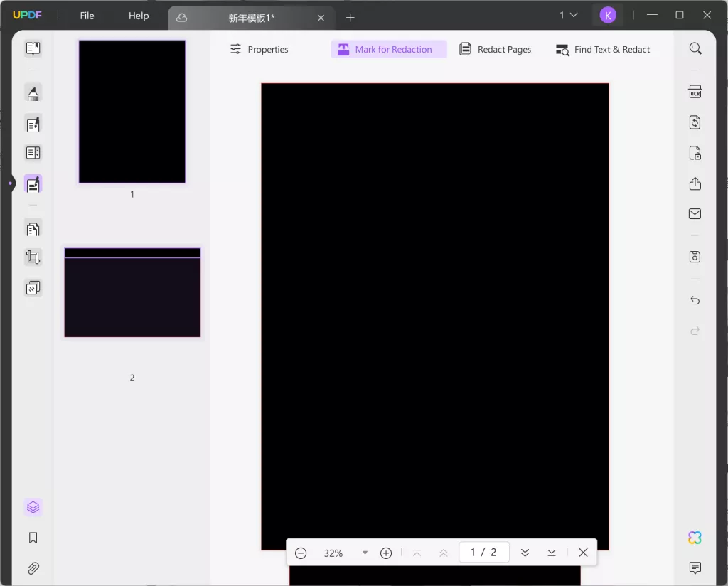Redo the last action
Image resolution: width=728 pixels, height=586 pixels.
pyautogui.click(x=695, y=331)
